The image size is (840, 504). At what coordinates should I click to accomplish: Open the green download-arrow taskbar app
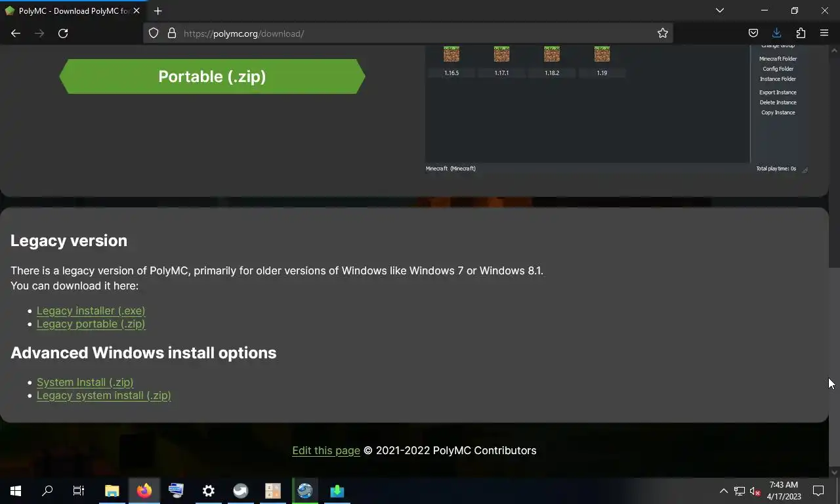coord(337,491)
